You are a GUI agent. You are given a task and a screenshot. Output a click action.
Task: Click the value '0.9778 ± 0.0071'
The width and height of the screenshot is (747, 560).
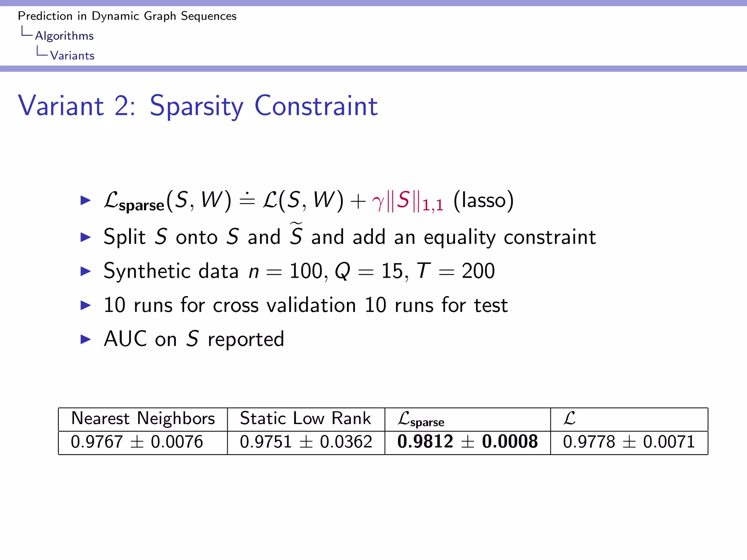click(629, 442)
